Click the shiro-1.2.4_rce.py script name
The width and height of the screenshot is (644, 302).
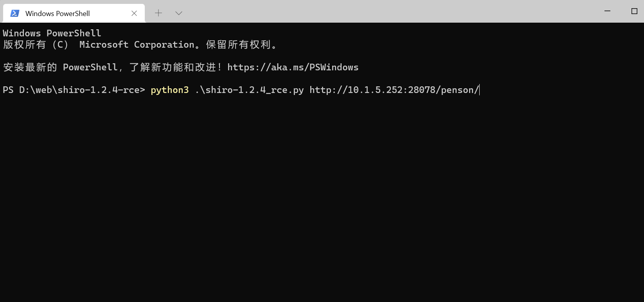(249, 89)
